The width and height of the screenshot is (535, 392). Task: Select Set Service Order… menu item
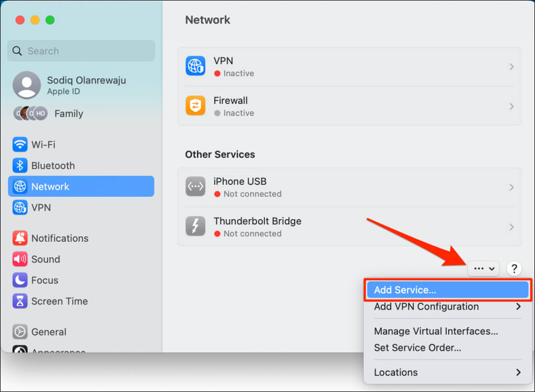click(448, 348)
